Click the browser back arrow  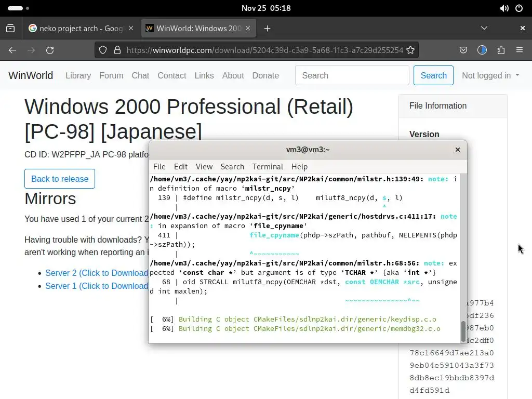click(12, 50)
